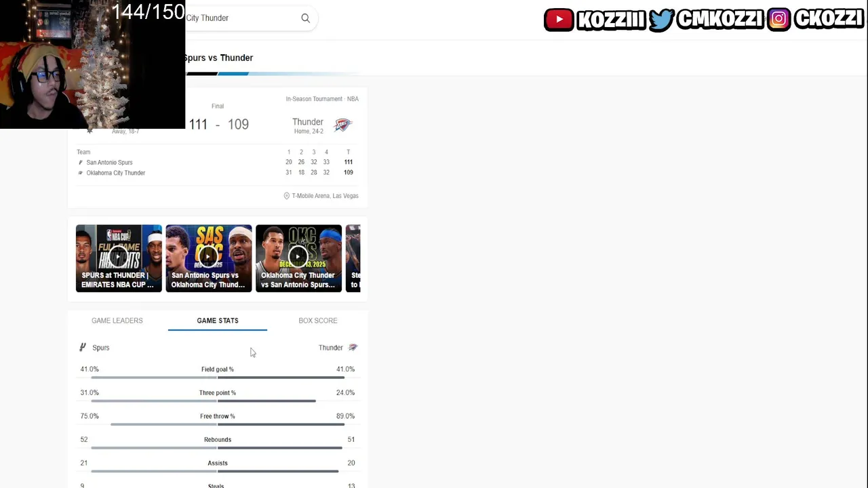Click the Field goal % stat label
This screenshot has width=868, height=488.
point(218,369)
